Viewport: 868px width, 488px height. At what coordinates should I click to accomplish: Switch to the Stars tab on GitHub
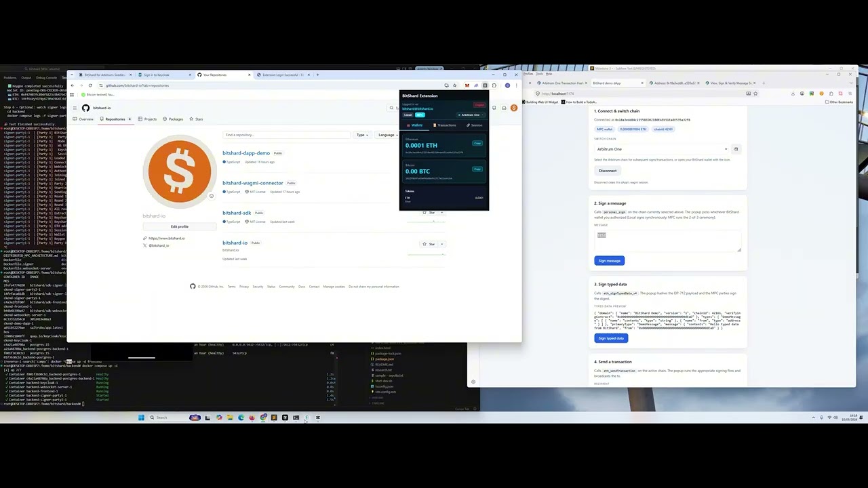point(196,119)
